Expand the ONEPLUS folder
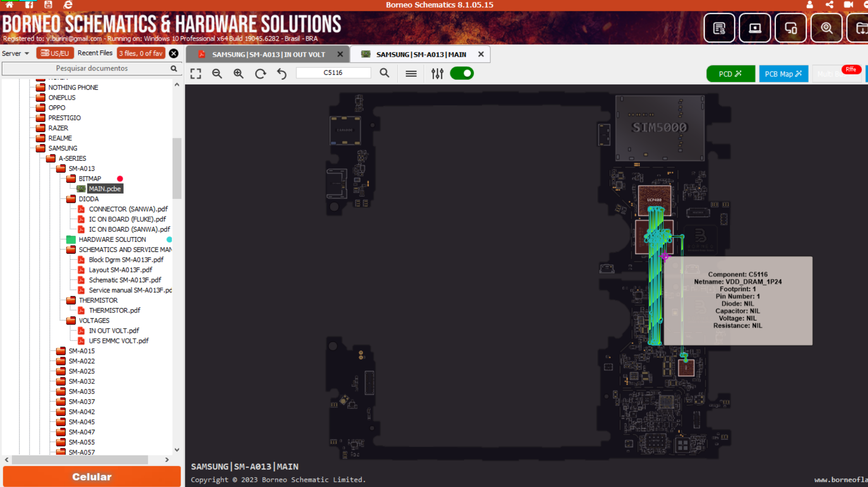Image resolution: width=868 pixels, height=487 pixels. (x=62, y=97)
